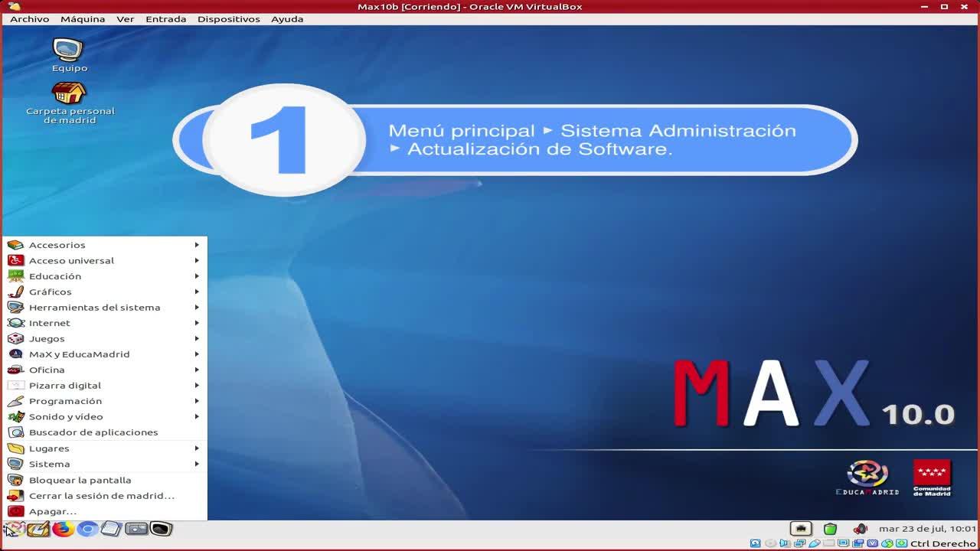Launch Firefox from the panel
This screenshot has width=980, height=551.
(63, 529)
